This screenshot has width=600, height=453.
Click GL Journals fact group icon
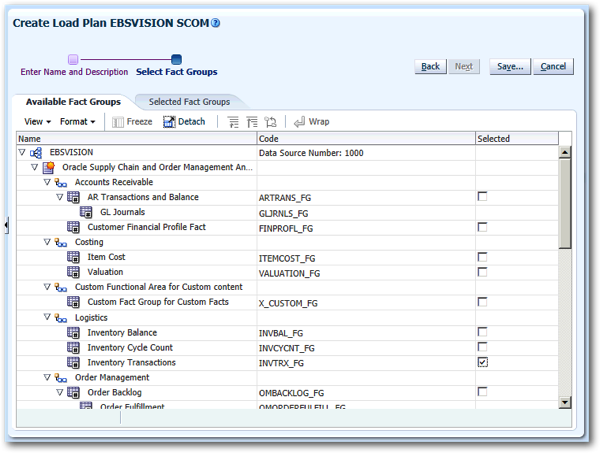86,212
